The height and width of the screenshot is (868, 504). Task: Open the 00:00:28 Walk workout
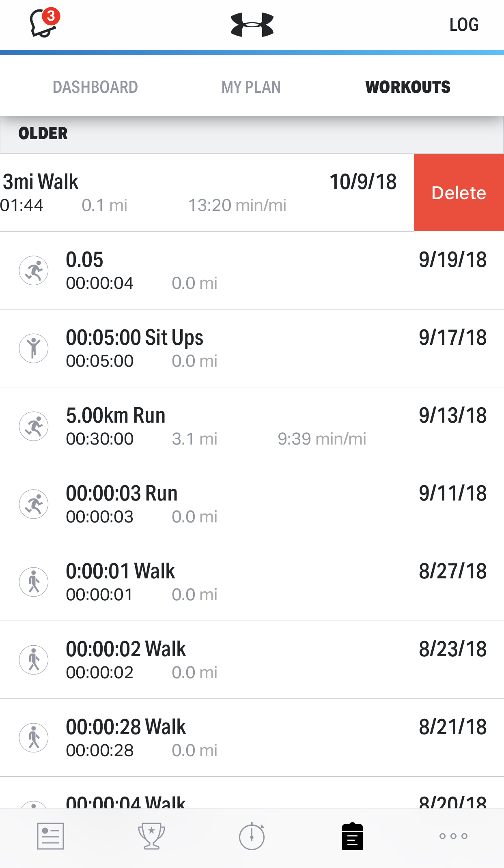coord(252,738)
